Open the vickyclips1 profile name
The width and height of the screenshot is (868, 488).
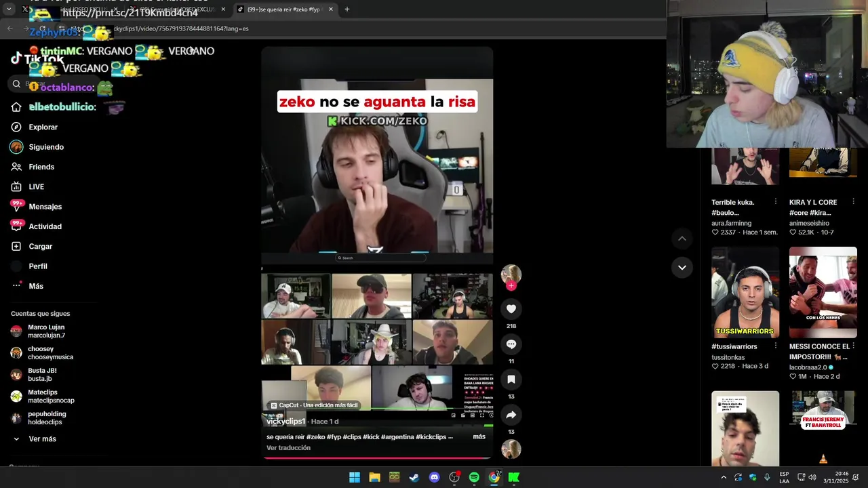pyautogui.click(x=285, y=422)
